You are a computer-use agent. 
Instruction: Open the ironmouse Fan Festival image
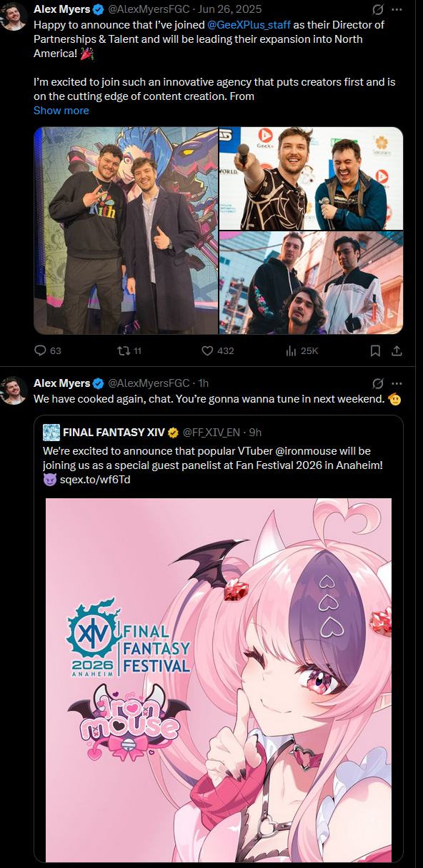219,680
